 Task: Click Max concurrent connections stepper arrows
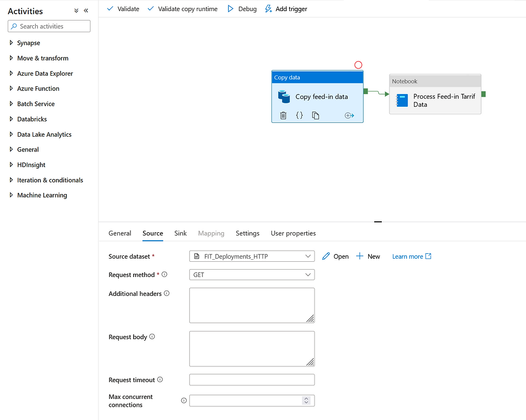click(x=306, y=401)
